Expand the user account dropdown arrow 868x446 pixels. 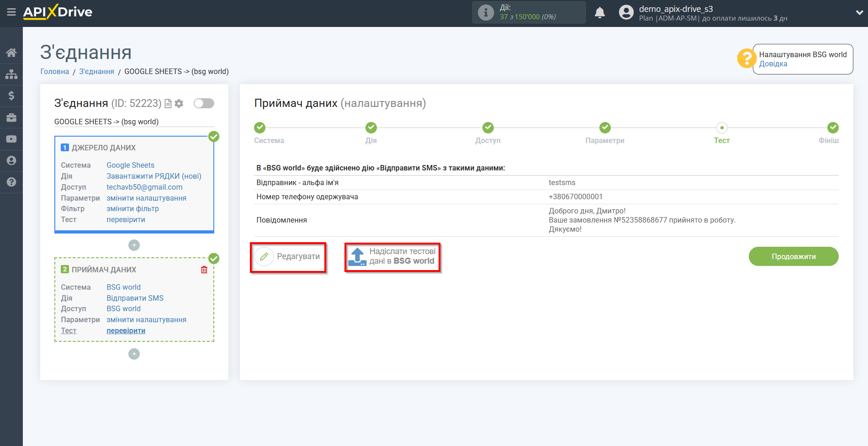pyautogui.click(x=859, y=13)
